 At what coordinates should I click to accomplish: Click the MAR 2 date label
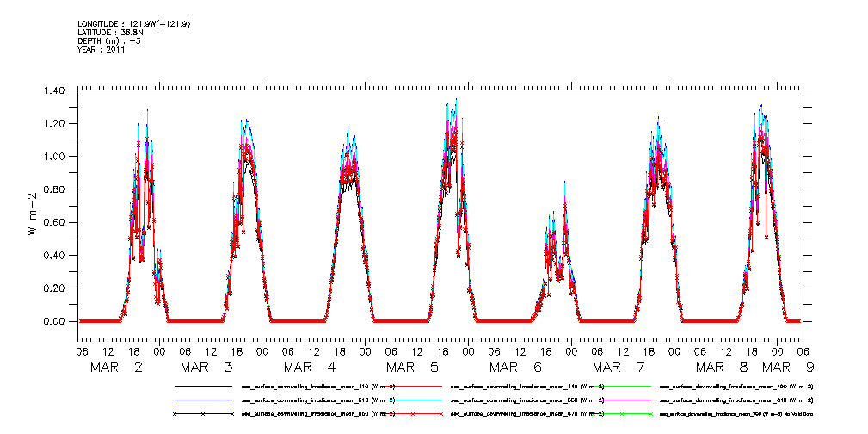pyautogui.click(x=115, y=367)
